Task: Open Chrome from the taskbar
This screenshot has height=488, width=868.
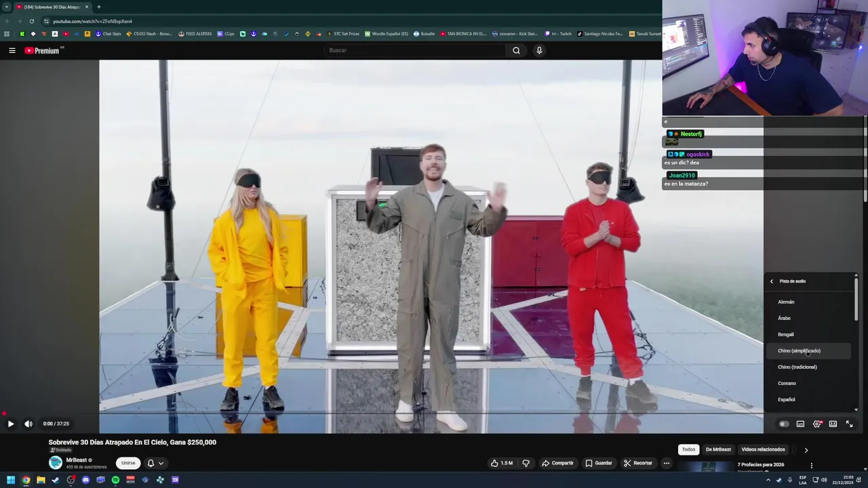Action: [26, 480]
